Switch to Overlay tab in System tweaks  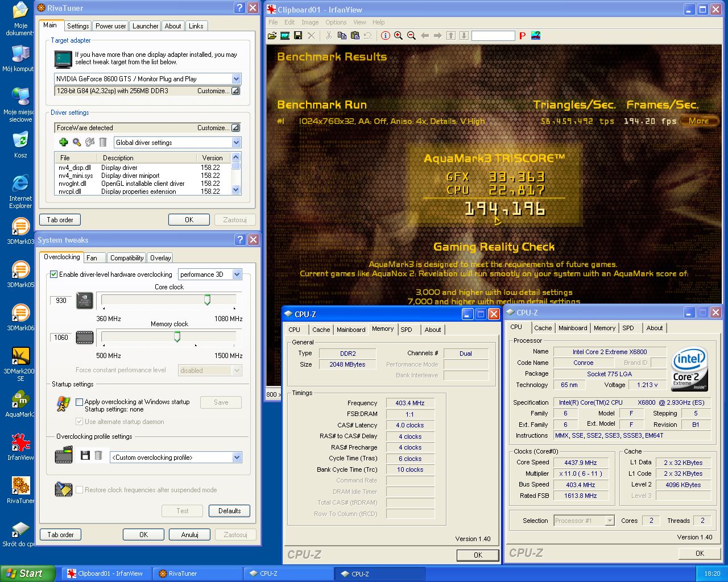(160, 258)
